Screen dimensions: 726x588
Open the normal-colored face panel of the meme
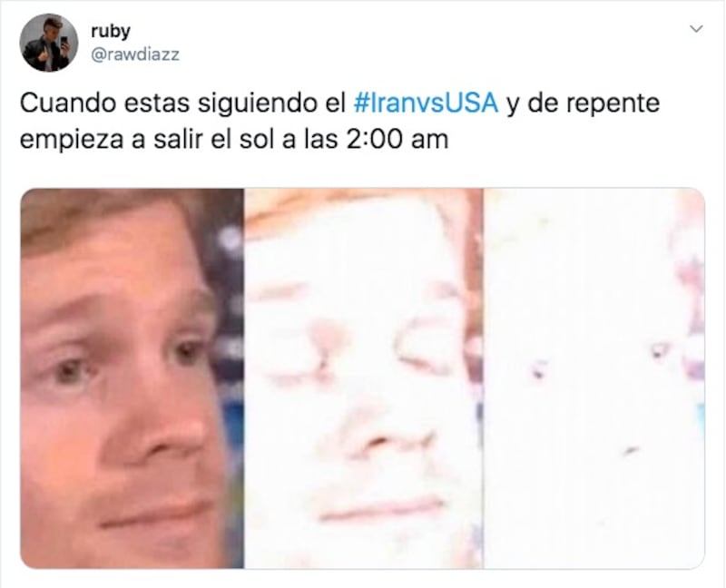(x=132, y=378)
